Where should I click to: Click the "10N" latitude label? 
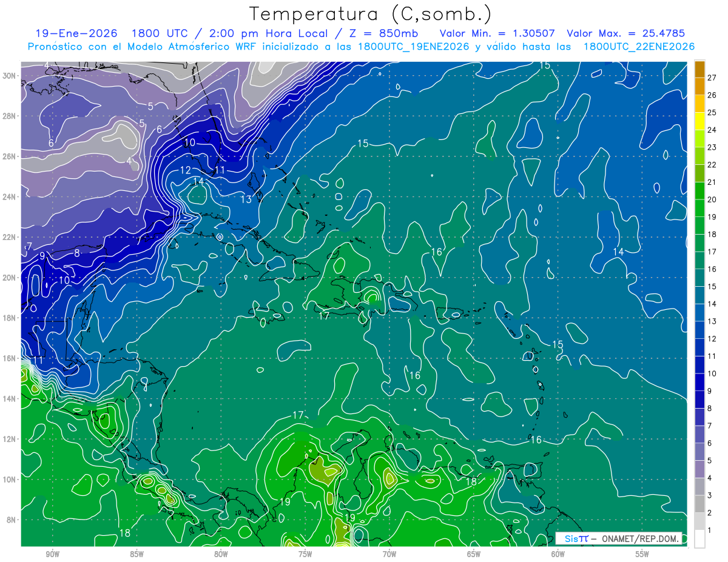tap(10, 479)
